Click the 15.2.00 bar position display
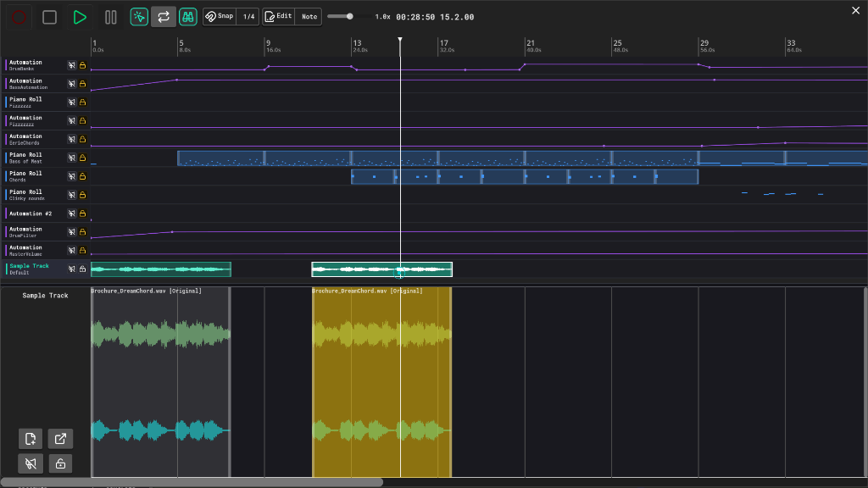This screenshot has width=868, height=488. (457, 17)
